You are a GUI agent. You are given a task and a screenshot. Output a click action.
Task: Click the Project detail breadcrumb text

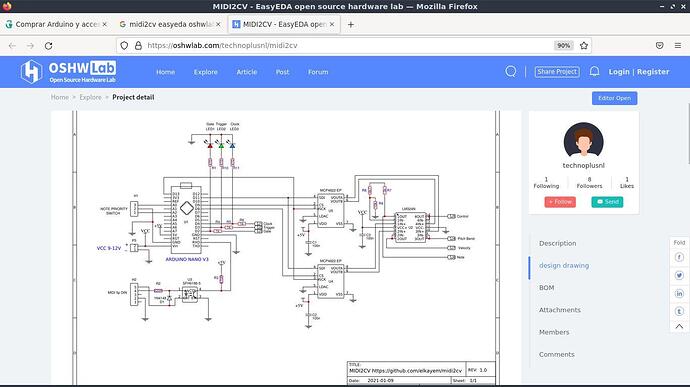pyautogui.click(x=133, y=97)
